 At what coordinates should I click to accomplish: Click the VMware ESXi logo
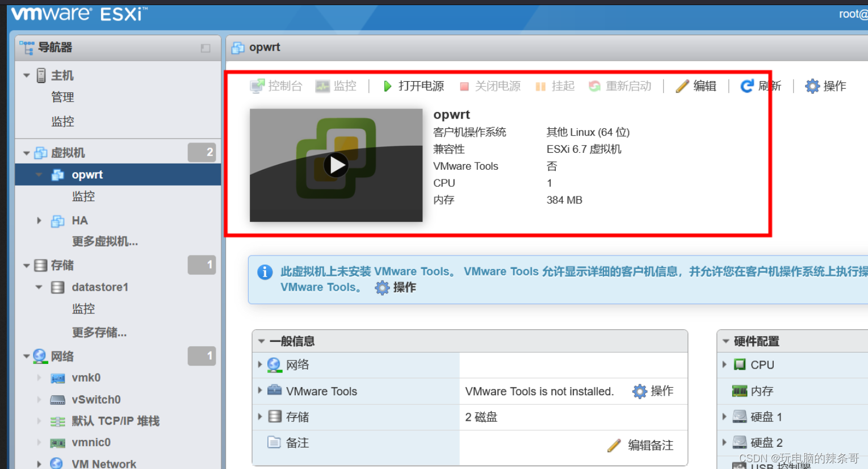pos(79,14)
